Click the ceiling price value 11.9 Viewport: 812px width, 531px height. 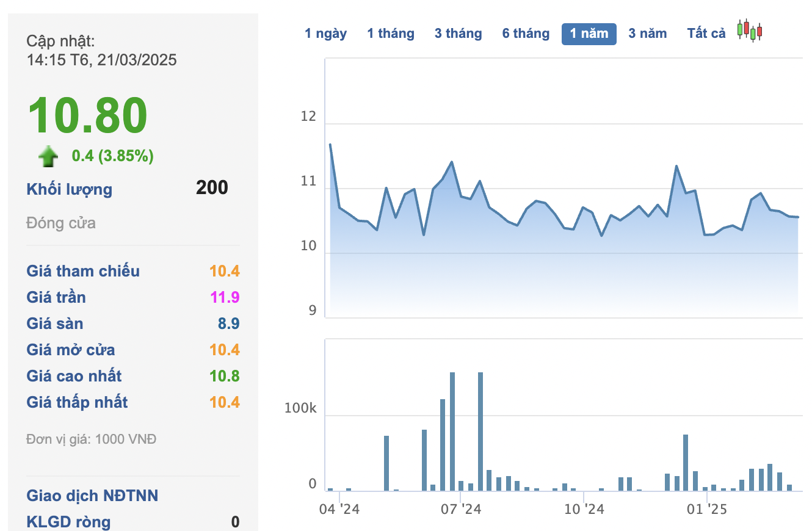pyautogui.click(x=225, y=297)
